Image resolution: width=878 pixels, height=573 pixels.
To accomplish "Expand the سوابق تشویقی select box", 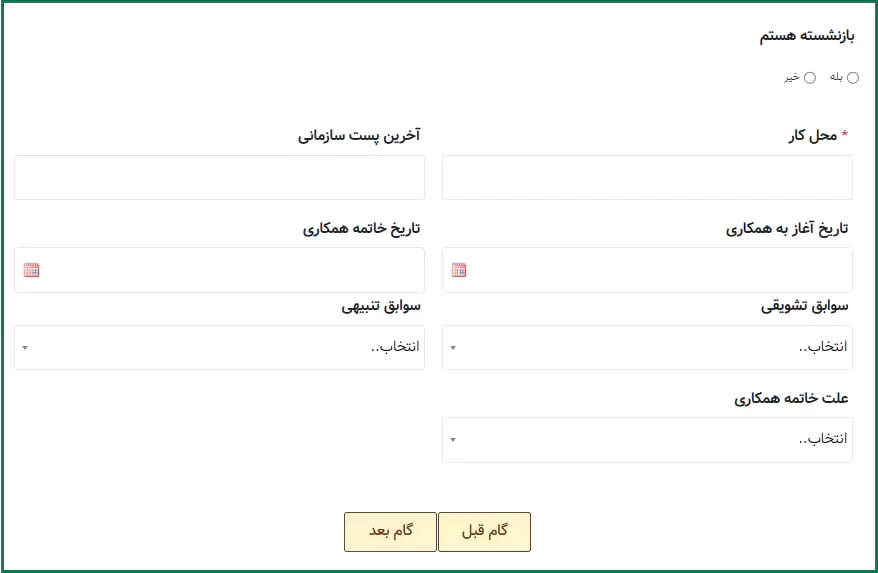I will (x=647, y=347).
